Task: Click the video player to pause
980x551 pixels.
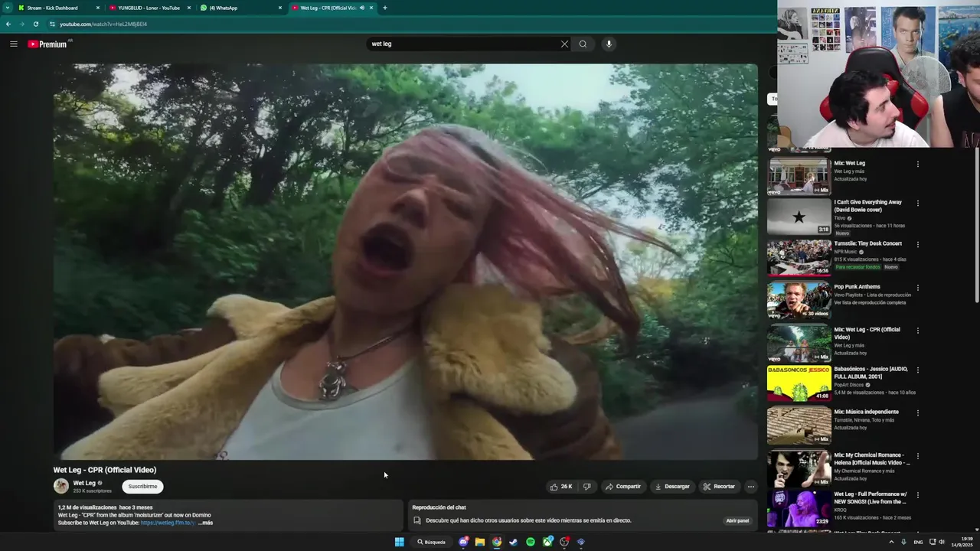Action: (405, 262)
